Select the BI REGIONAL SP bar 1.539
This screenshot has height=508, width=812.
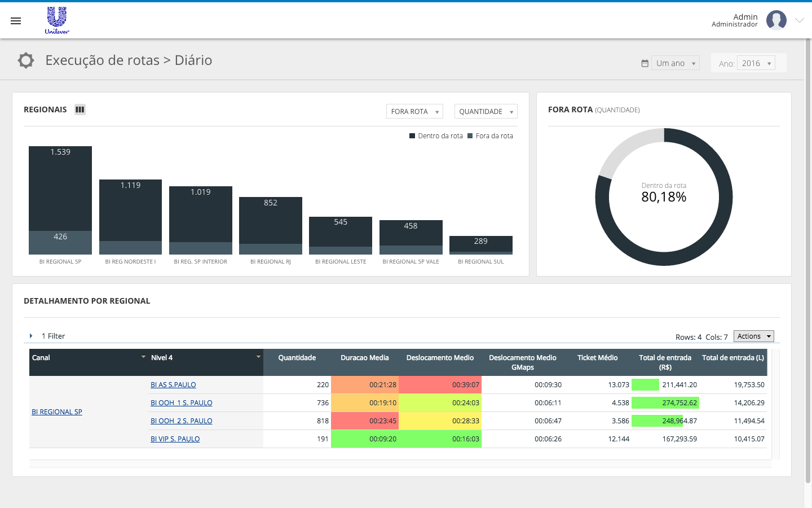[x=60, y=189]
